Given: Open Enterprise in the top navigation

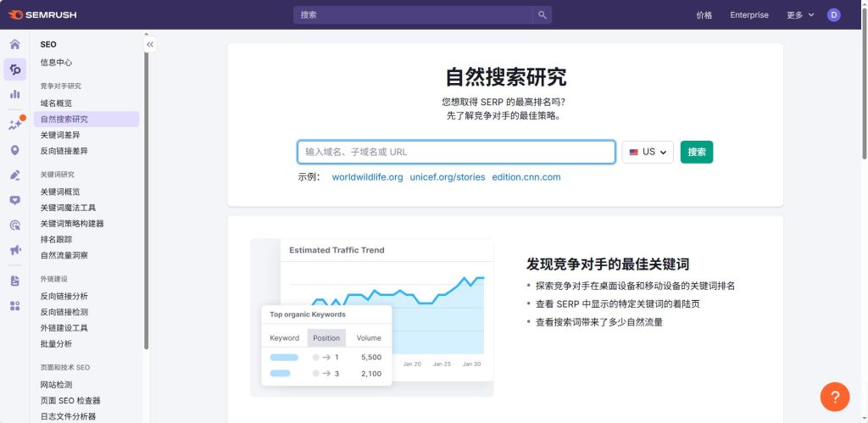Looking at the screenshot, I should click(x=749, y=15).
